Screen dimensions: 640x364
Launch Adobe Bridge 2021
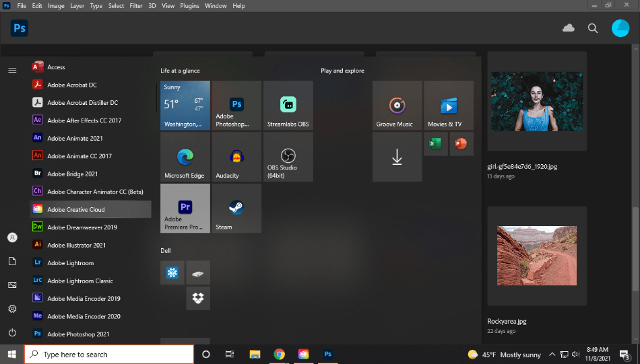click(91, 174)
